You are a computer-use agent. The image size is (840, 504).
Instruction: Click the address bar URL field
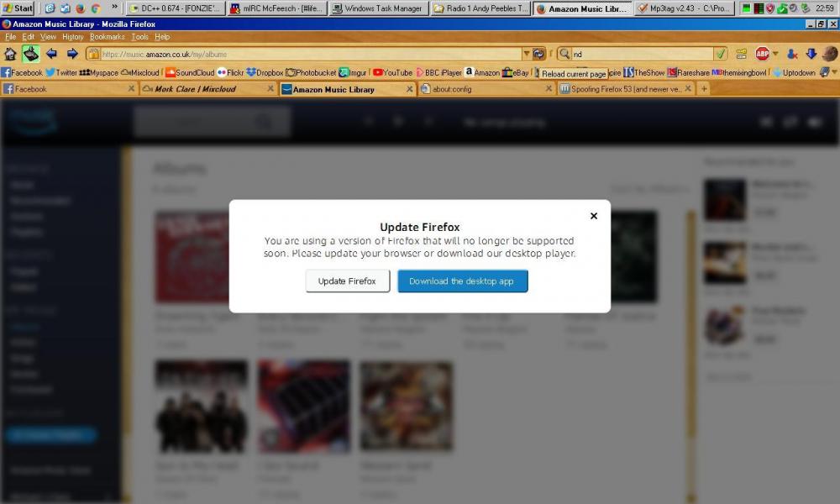pos(311,54)
